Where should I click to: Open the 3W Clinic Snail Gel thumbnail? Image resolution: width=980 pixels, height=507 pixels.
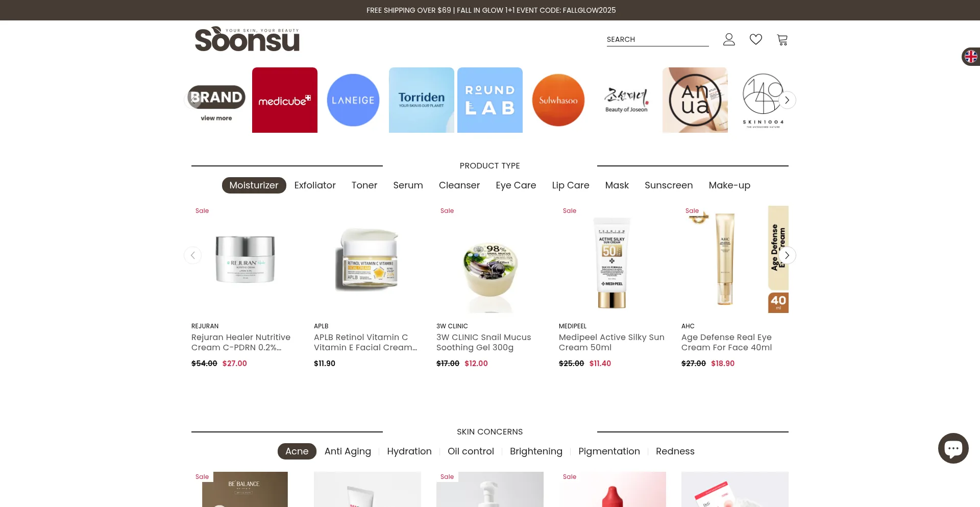[490, 259]
